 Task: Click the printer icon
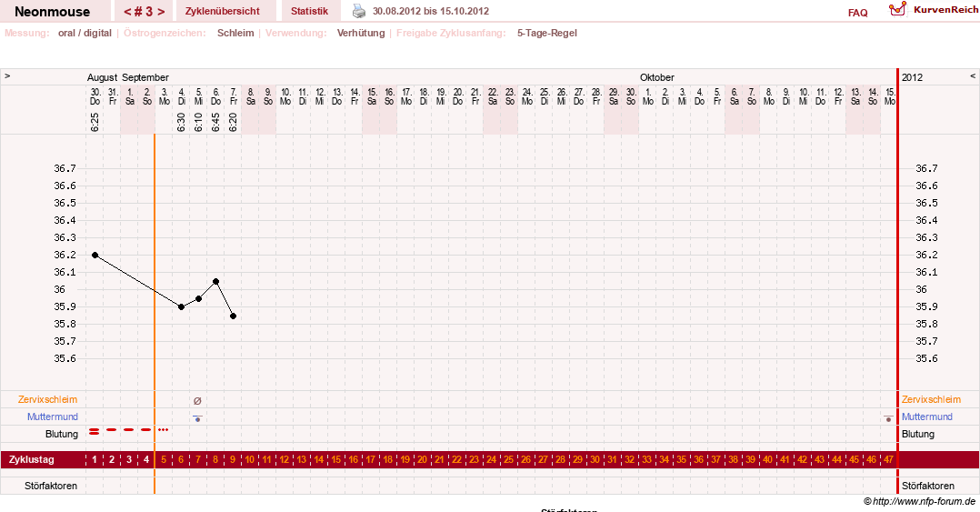(x=359, y=11)
